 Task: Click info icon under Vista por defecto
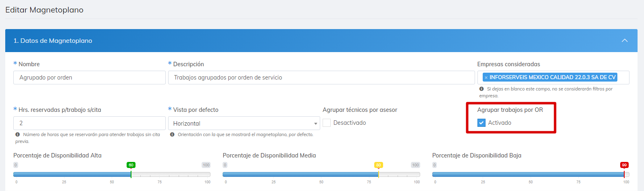172,134
